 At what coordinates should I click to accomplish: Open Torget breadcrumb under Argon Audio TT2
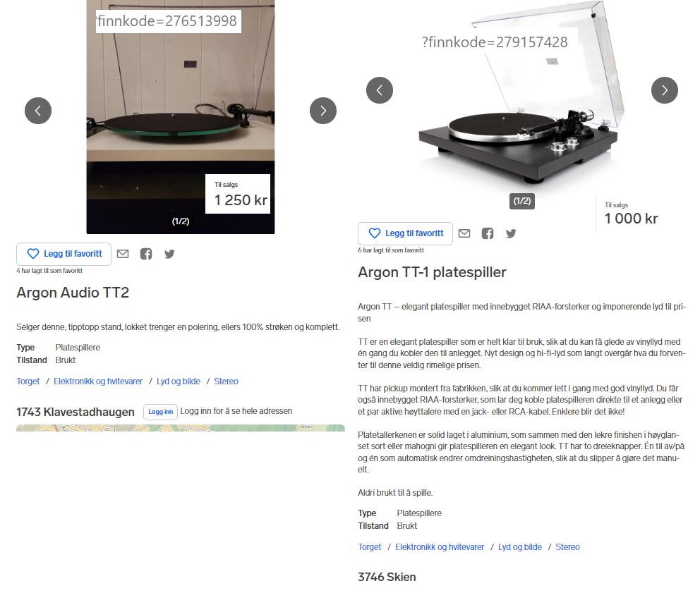coord(28,381)
